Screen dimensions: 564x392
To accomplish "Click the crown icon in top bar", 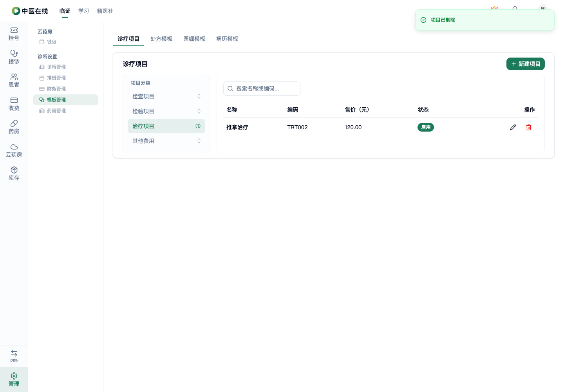I will [x=494, y=8].
